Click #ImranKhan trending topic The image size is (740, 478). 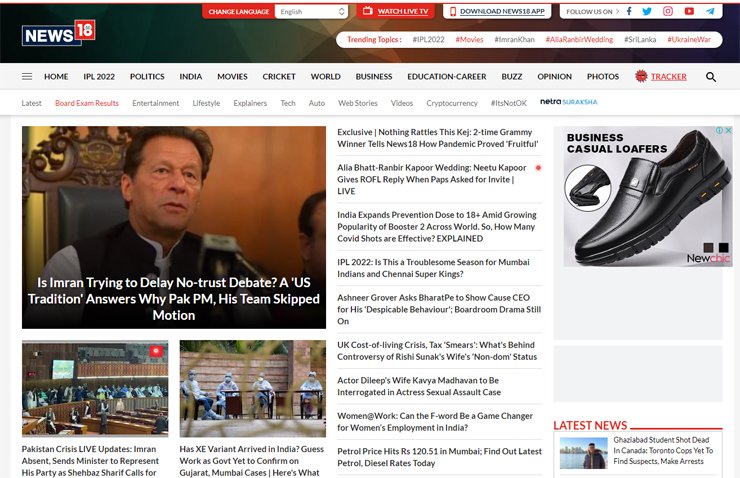[x=514, y=40]
